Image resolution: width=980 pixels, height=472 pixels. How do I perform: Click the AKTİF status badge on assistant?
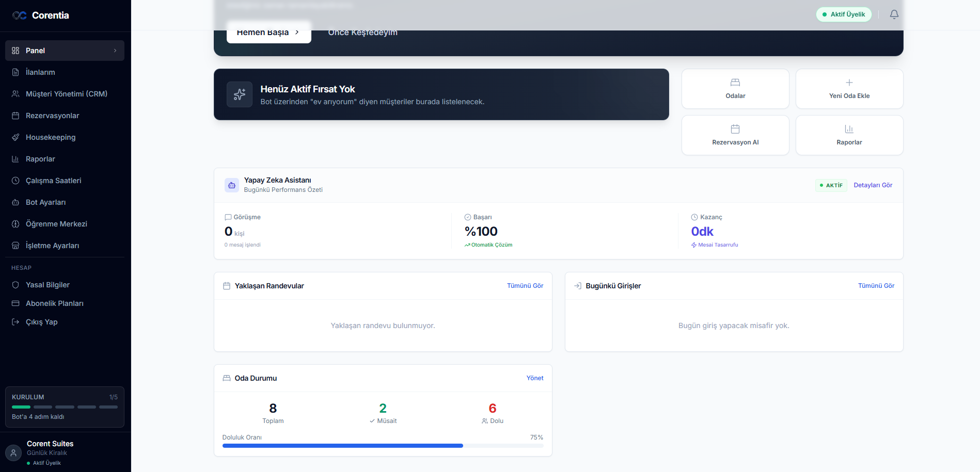coord(831,185)
